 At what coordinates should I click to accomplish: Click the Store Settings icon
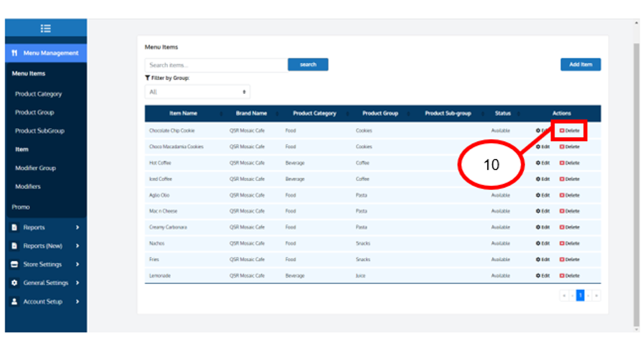click(15, 264)
